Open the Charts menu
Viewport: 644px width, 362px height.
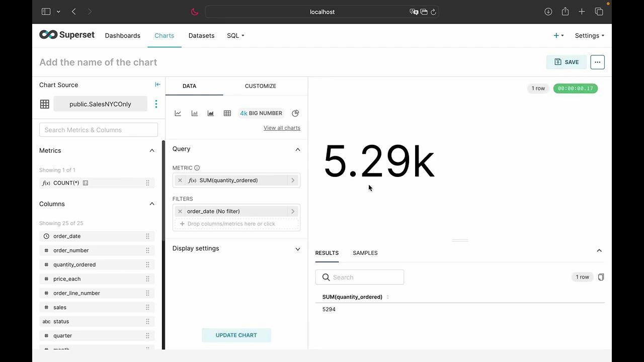(x=165, y=36)
